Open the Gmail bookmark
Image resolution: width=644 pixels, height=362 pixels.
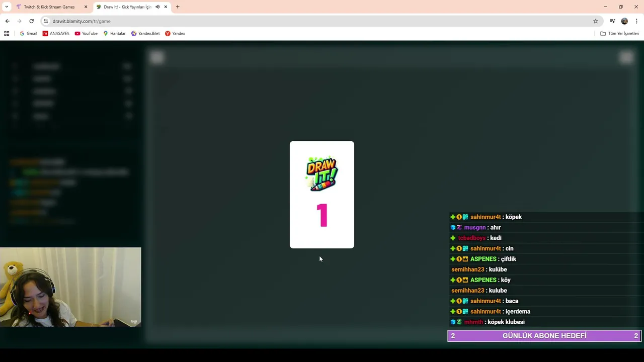[28, 34]
